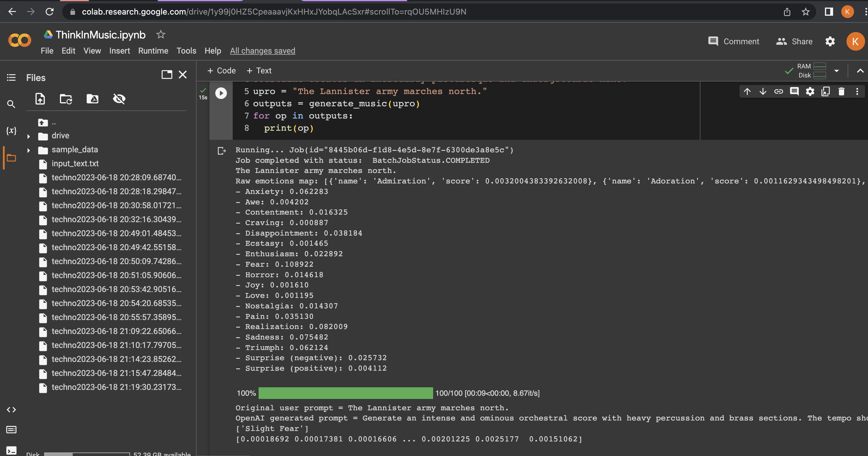Expand the sample_data folder
The height and width of the screenshot is (456, 868).
coord(29,150)
